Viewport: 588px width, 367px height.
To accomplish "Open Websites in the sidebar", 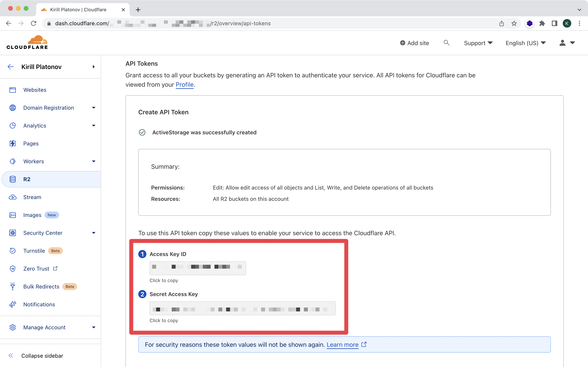I will 35,90.
